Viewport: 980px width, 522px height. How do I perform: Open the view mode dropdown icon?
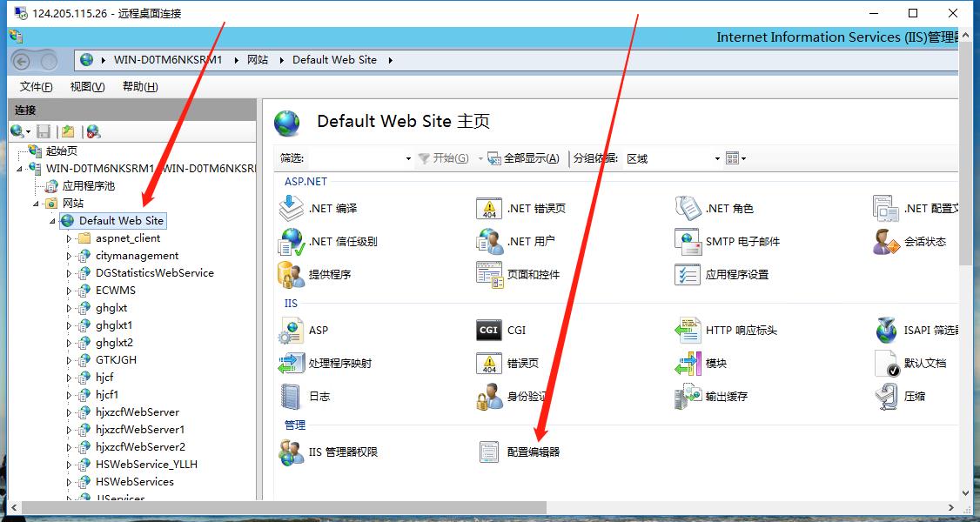click(x=735, y=158)
